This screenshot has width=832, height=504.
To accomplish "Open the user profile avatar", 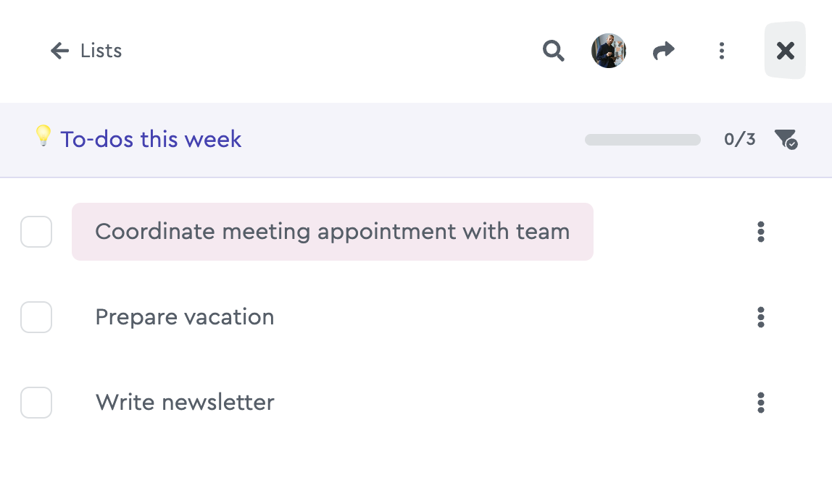I will [609, 51].
